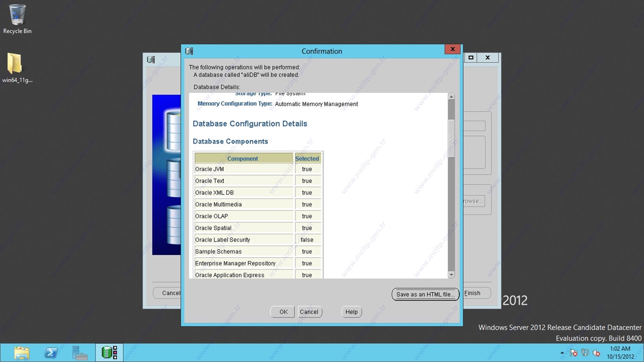Select the Oracle OLAP row
This screenshot has width=644, height=362.
click(x=258, y=216)
